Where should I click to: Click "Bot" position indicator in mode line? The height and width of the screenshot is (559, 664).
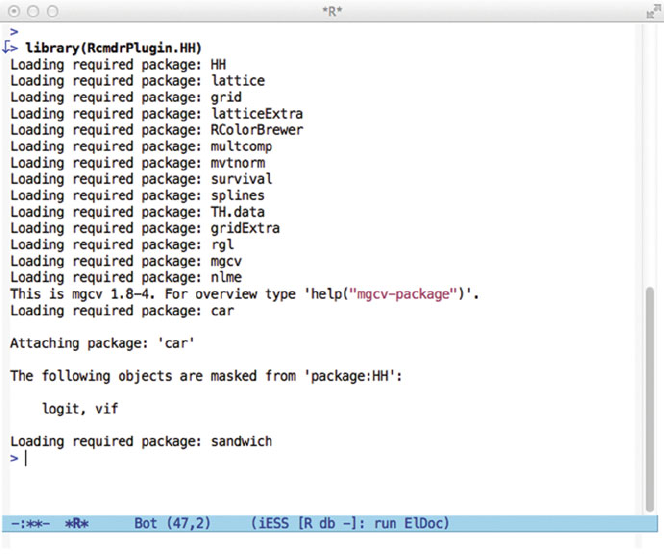pyautogui.click(x=146, y=524)
